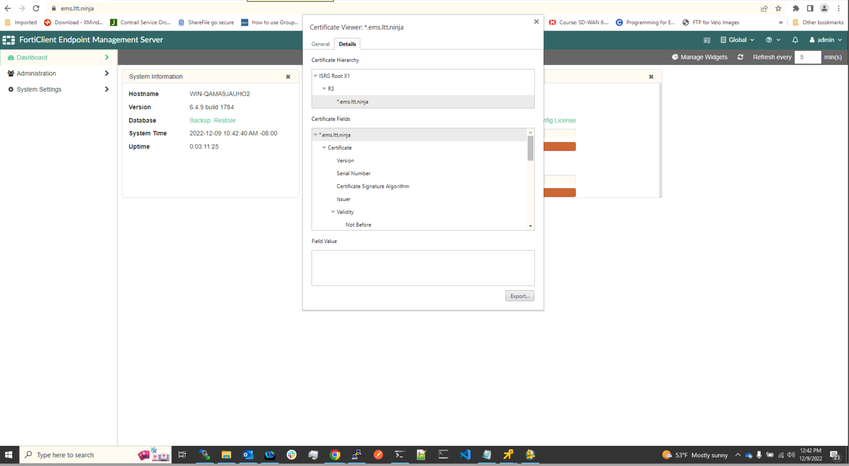Click the Backup database link
The width and height of the screenshot is (849, 466).
(200, 121)
